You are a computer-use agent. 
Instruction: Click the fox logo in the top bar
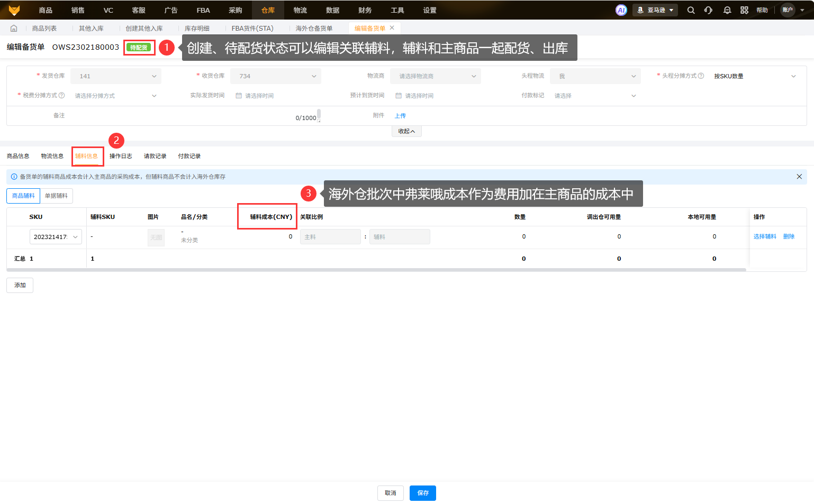14,10
